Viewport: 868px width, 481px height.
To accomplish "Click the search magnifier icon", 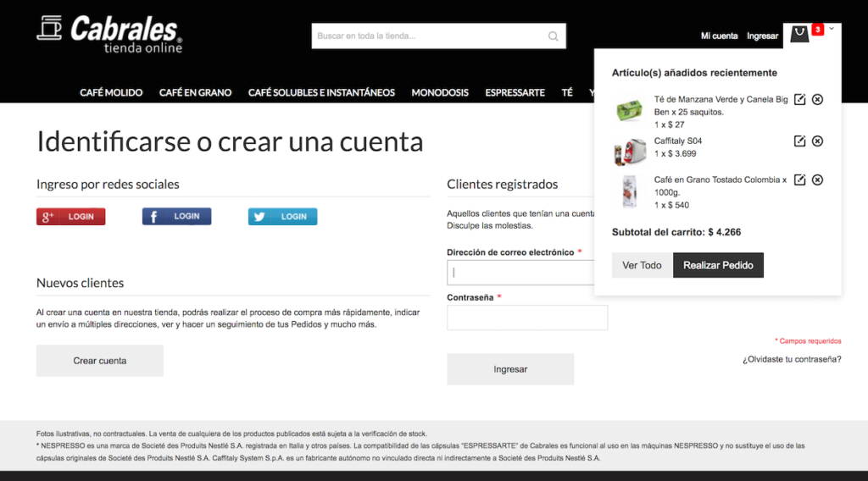I will [554, 36].
